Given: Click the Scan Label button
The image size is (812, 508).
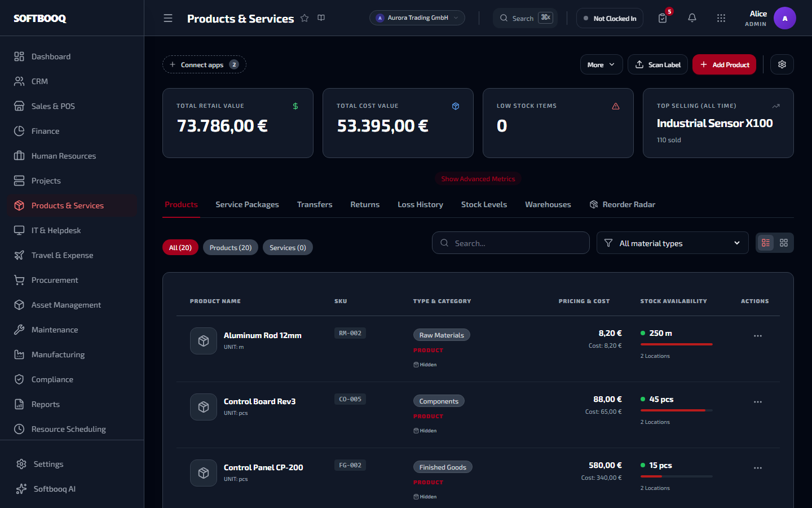Looking at the screenshot, I should (657, 64).
